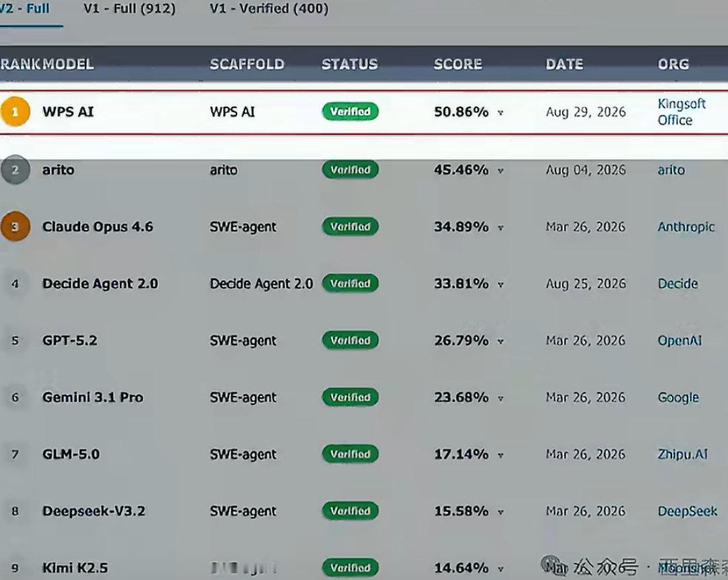Screen dimensions: 728x580
Task: Click the Verified badge in GPT-5.2 row
Action: click(351, 340)
